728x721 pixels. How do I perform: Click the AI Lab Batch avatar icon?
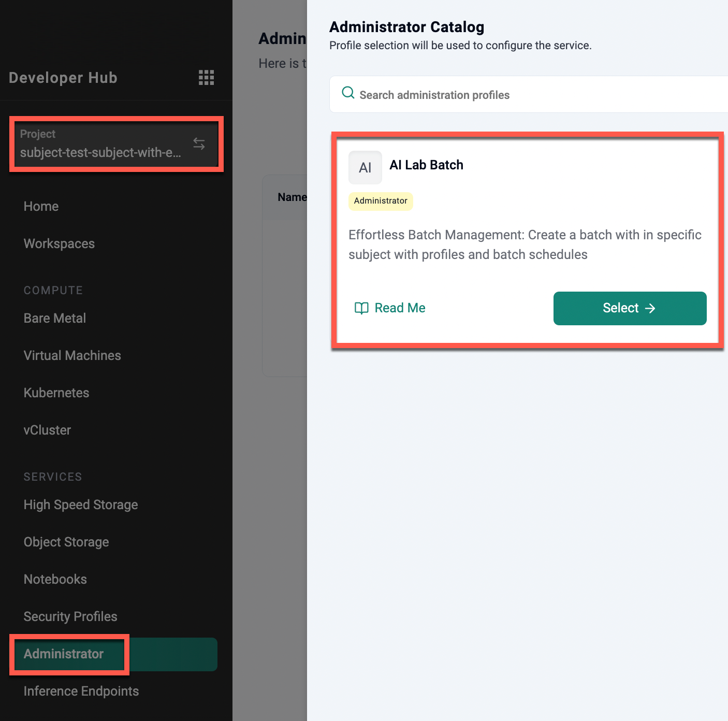tap(365, 167)
